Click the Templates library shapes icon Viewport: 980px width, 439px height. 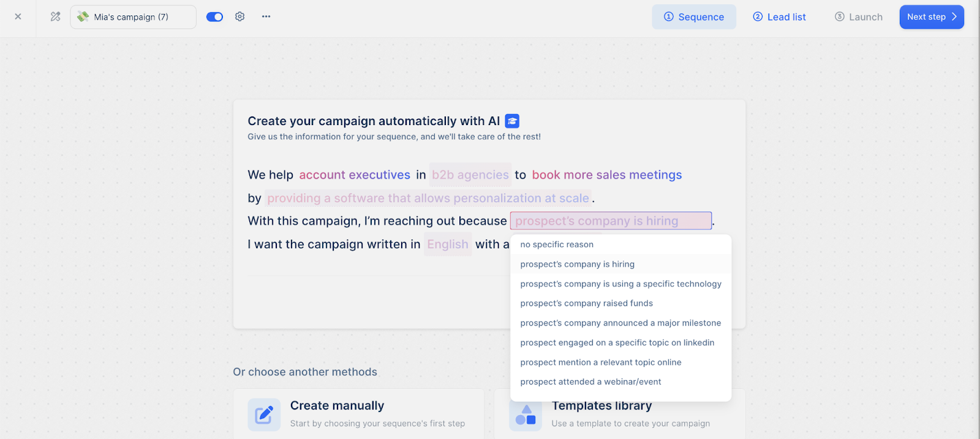pos(526,414)
